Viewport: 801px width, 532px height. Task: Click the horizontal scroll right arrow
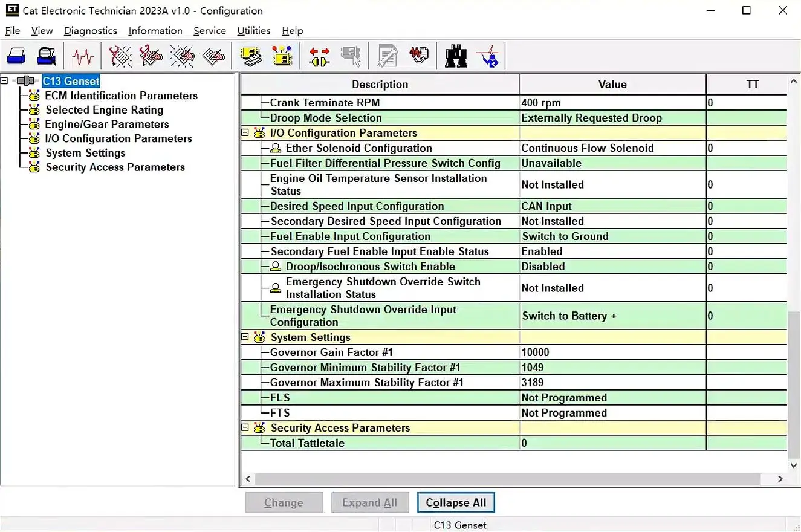pos(780,479)
